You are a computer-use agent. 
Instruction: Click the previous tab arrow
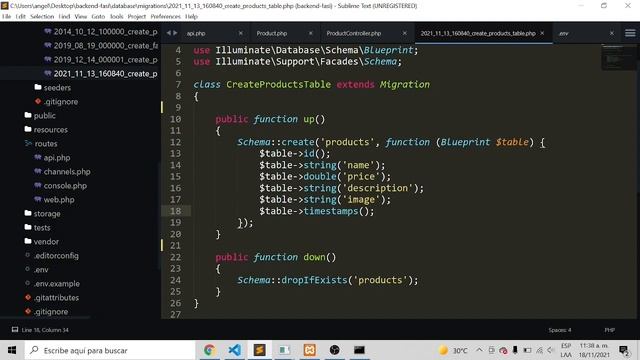[x=168, y=33]
